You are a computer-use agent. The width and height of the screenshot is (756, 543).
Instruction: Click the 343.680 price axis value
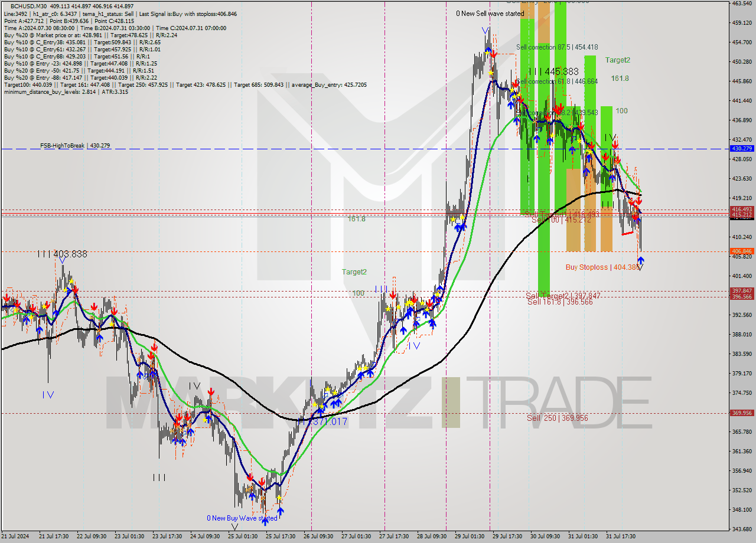coord(742,529)
